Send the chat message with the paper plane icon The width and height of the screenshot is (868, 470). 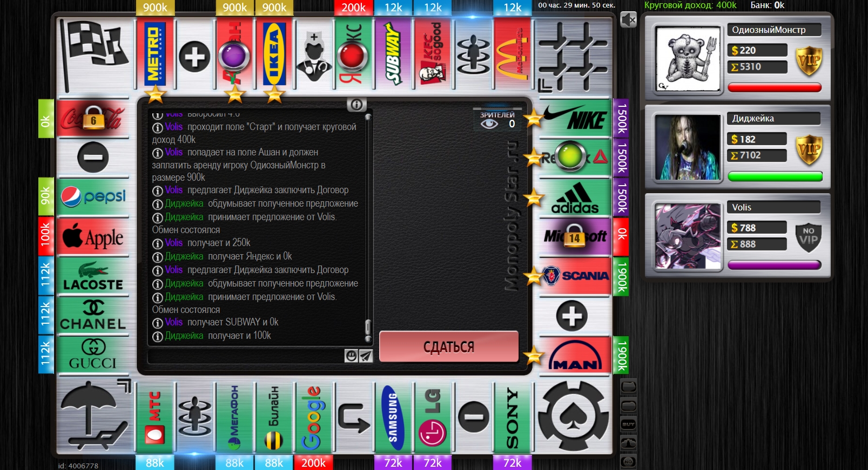pyautogui.click(x=366, y=356)
